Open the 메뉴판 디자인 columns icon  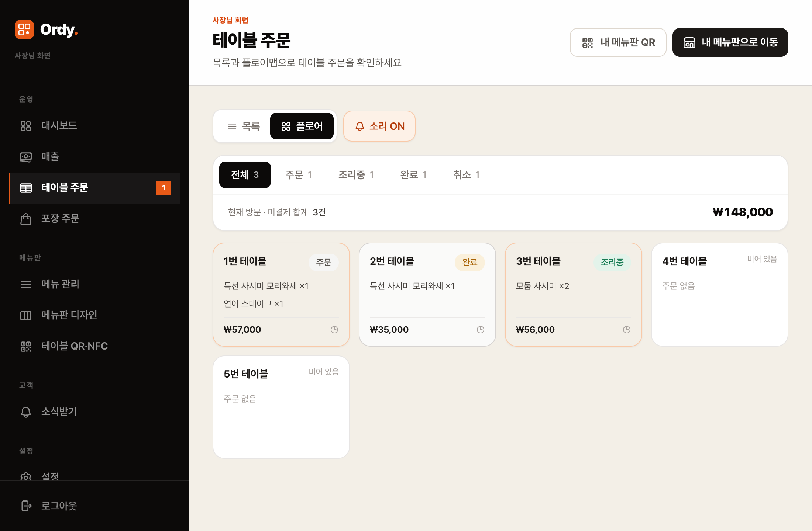coord(26,315)
